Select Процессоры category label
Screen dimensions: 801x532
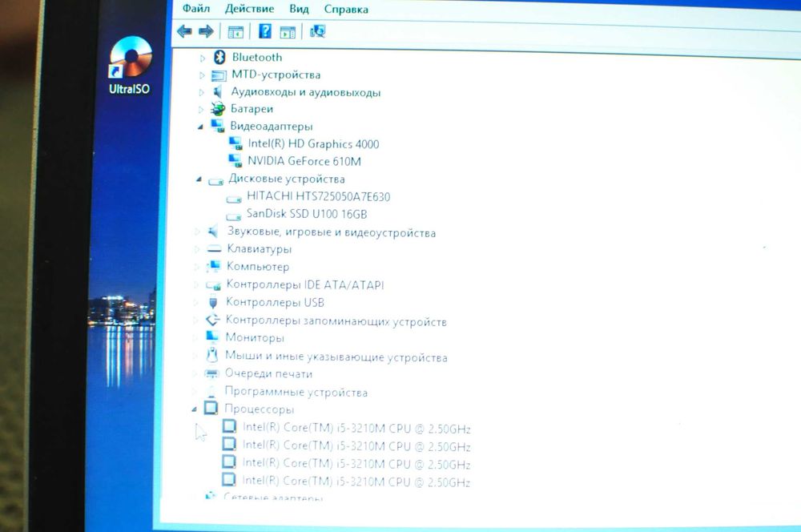[x=259, y=410]
